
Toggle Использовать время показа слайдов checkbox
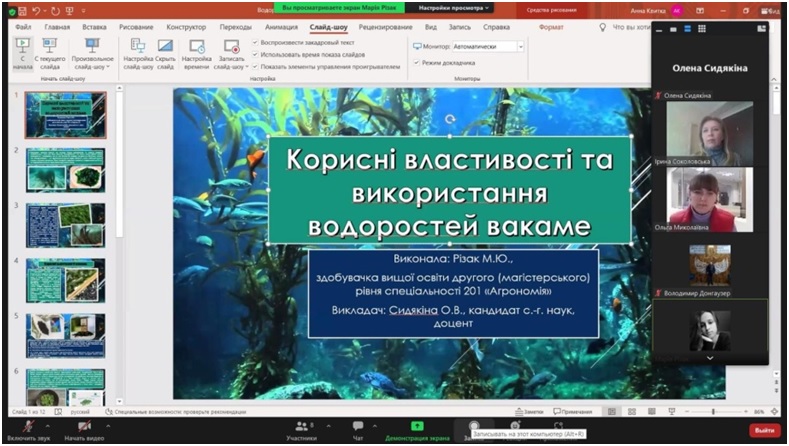click(255, 54)
